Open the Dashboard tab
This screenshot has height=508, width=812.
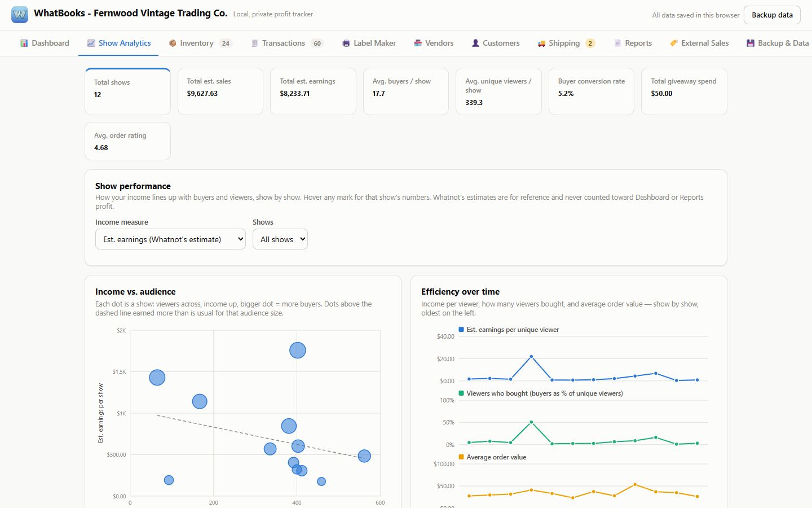tap(45, 43)
